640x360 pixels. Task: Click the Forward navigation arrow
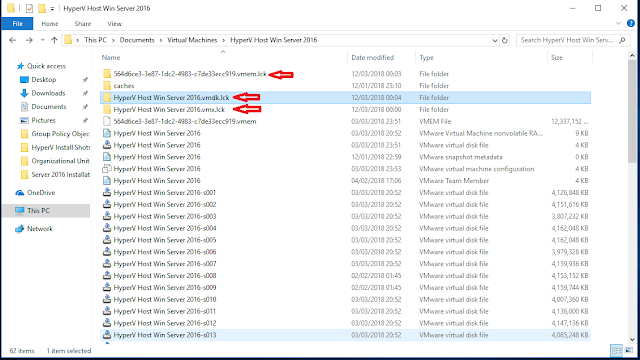point(29,40)
